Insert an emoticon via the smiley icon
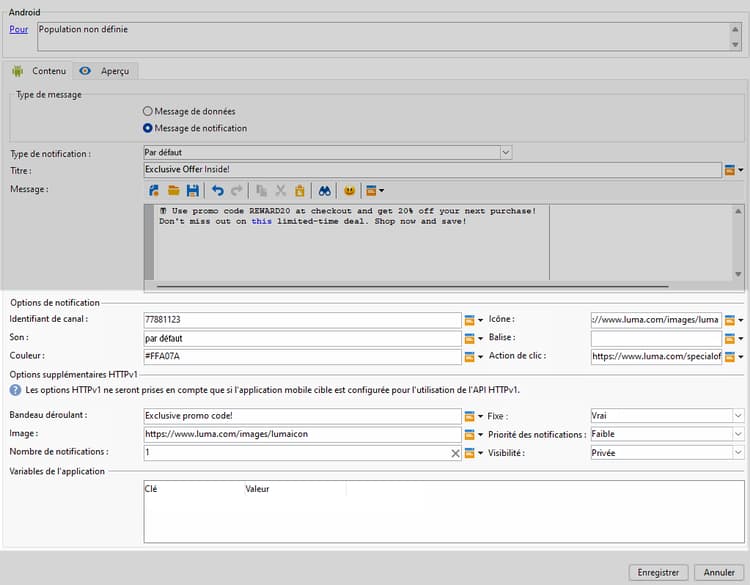Image resolution: width=750 pixels, height=585 pixels. 350,191
